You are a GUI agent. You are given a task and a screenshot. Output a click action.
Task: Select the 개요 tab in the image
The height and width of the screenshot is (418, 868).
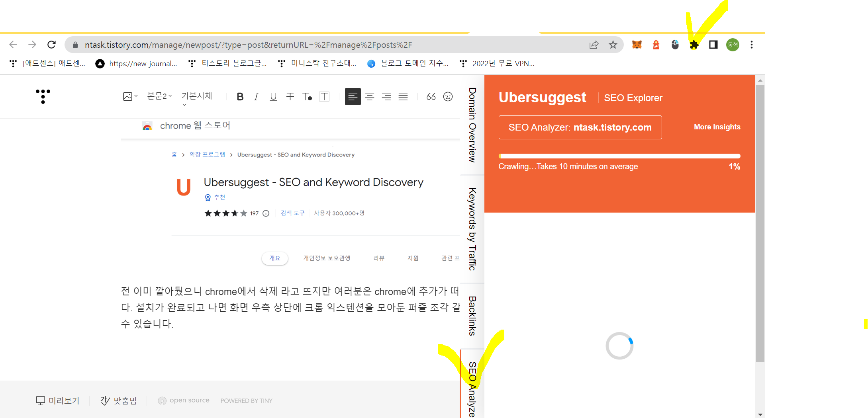[274, 258]
